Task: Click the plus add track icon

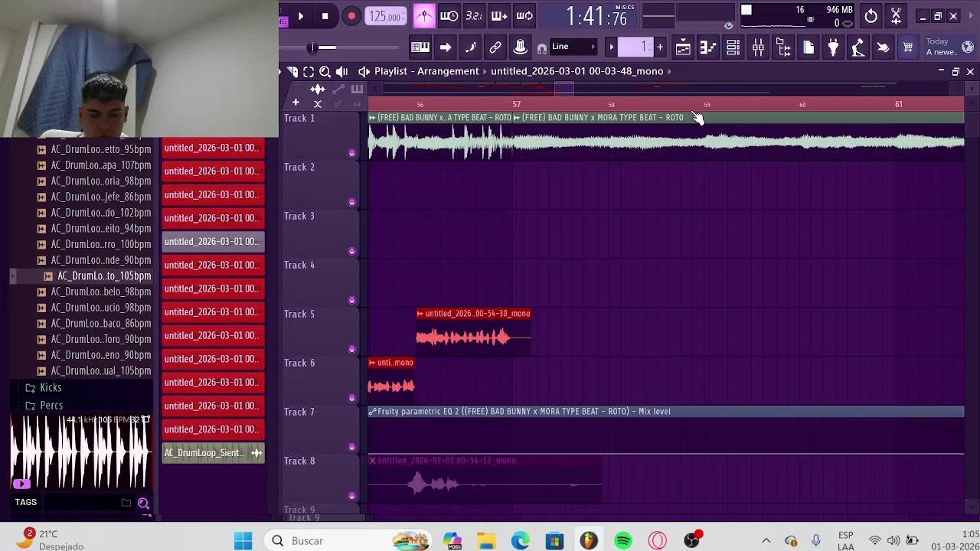Action: [296, 103]
